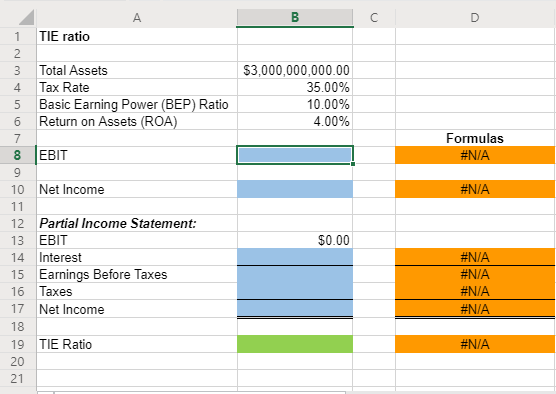556x394 pixels.
Task: Select the TIE ratio title cell
Action: [137, 36]
